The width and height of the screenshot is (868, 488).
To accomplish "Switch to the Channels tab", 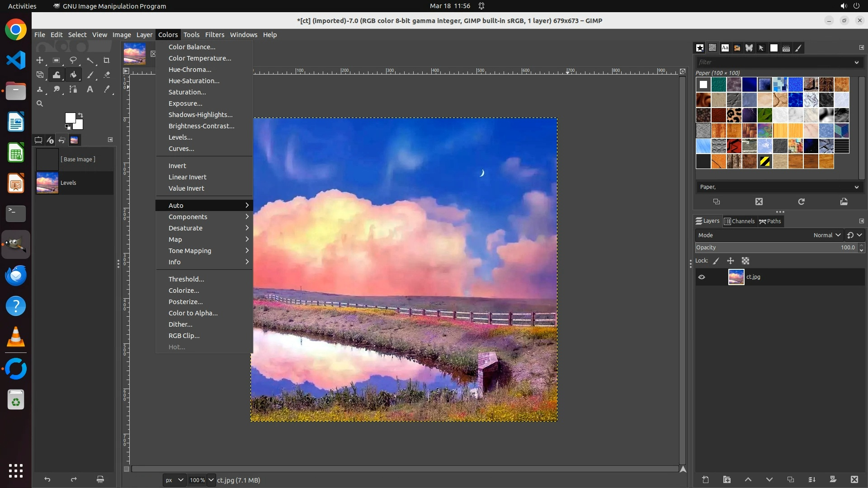I will (x=740, y=221).
